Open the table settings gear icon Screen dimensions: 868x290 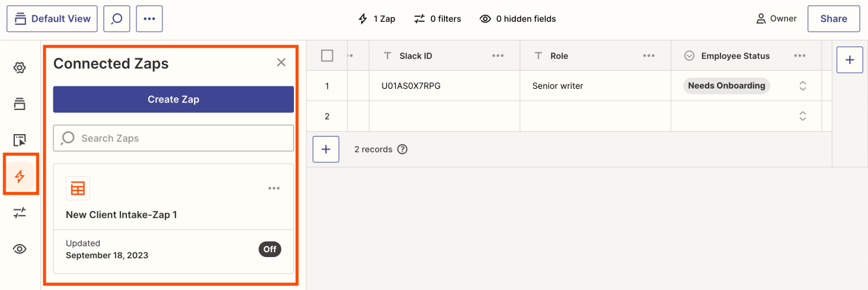coord(20,68)
